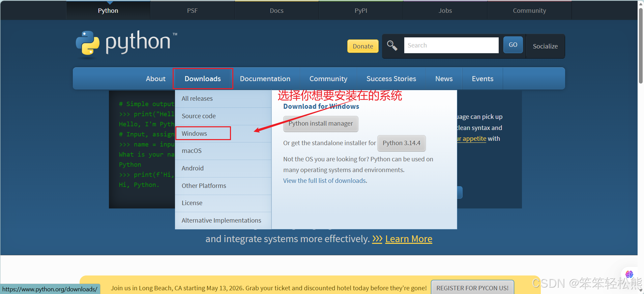The width and height of the screenshot is (644, 294).
Task: Select Android in Downloads submenu
Action: (223, 168)
